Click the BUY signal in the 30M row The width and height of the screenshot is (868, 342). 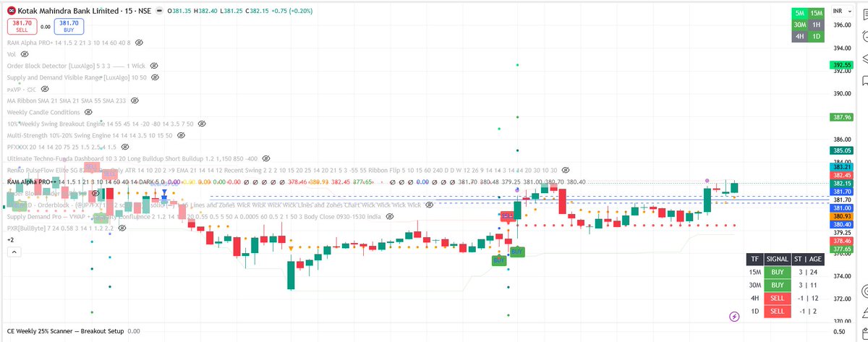pos(777,285)
